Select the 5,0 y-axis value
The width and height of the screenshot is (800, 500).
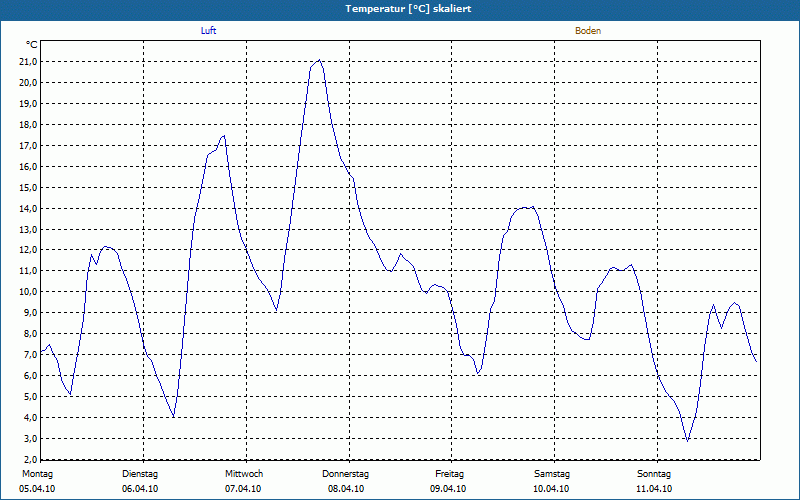[x=30, y=396]
